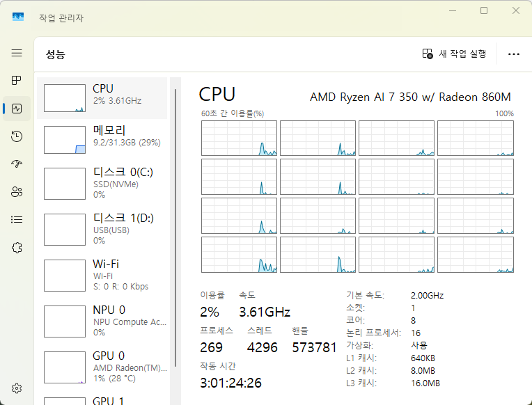This screenshot has width=532, height=405.
Task: Select the Performance page icon
Action: 17,109
